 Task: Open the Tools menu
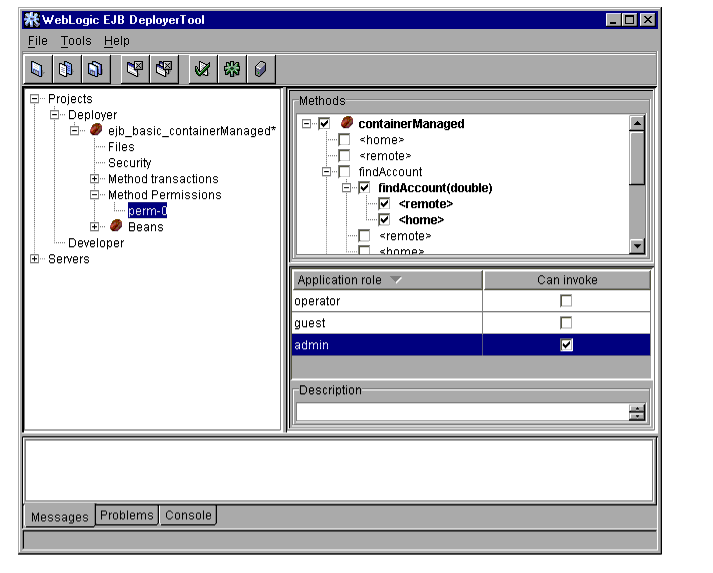pos(76,41)
